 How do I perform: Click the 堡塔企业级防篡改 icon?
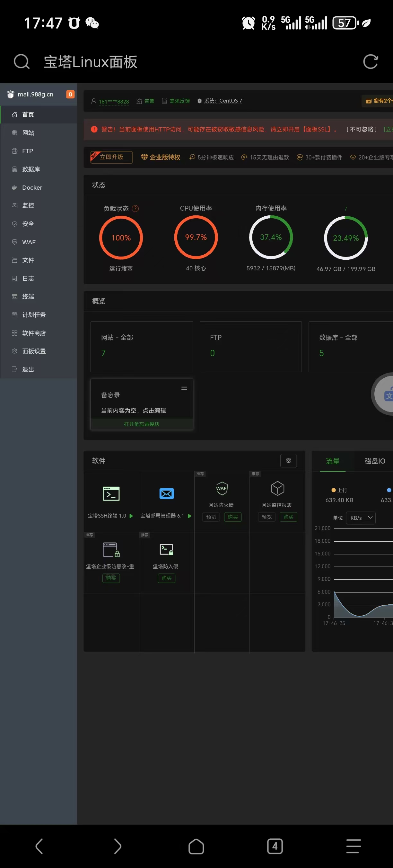(111, 550)
